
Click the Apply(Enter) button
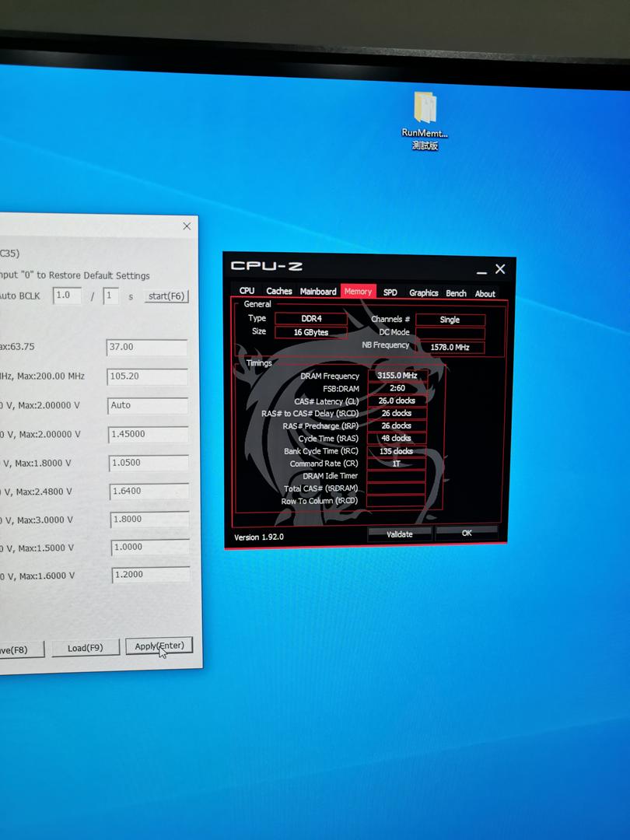click(x=159, y=646)
